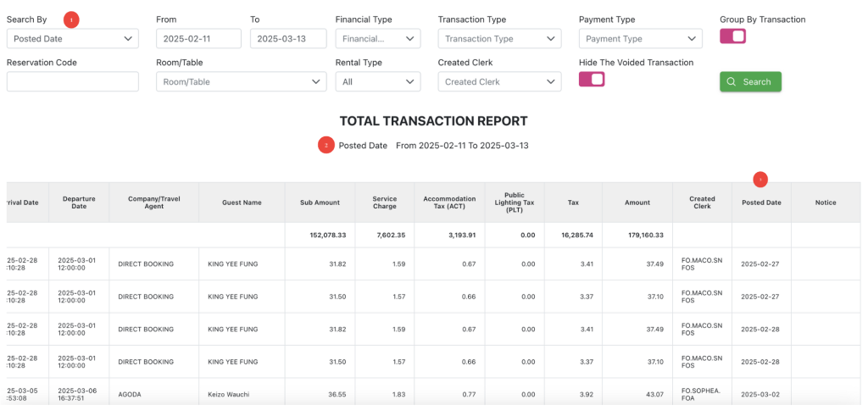Image resolution: width=868 pixels, height=416 pixels.
Task: Click the Posted Date column header
Action: [760, 202]
